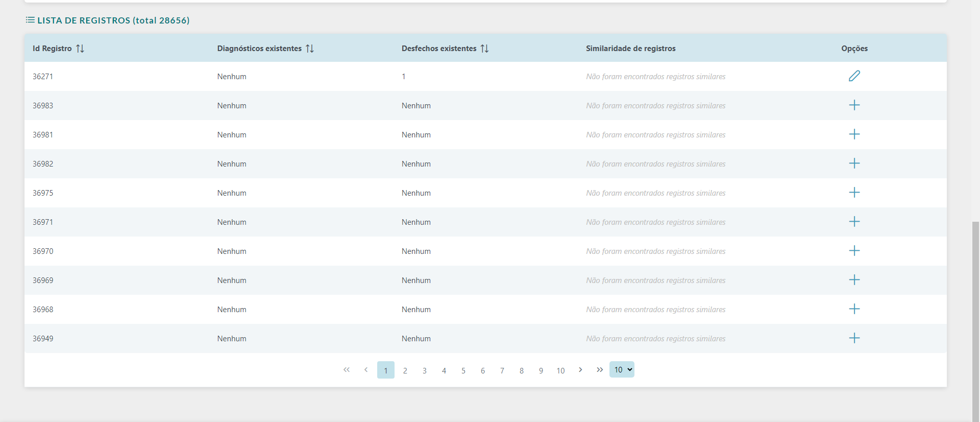Screen dimensions: 980x422
Task: Open rows-per-page dropdown showing 10
Action: [x=622, y=369]
